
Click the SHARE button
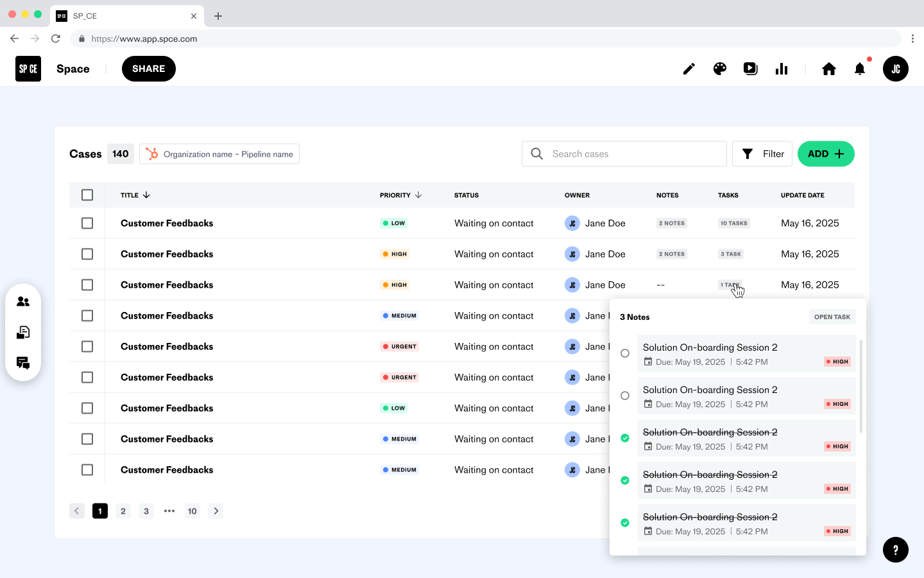(149, 69)
